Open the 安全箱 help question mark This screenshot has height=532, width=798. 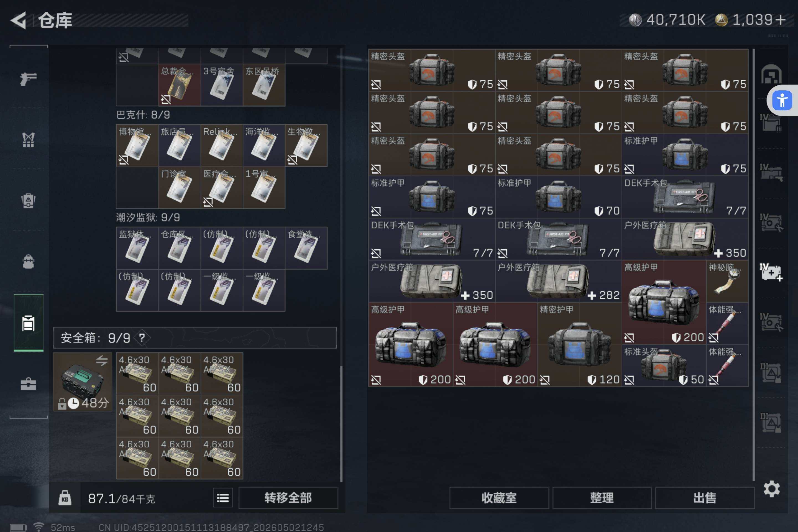point(142,337)
